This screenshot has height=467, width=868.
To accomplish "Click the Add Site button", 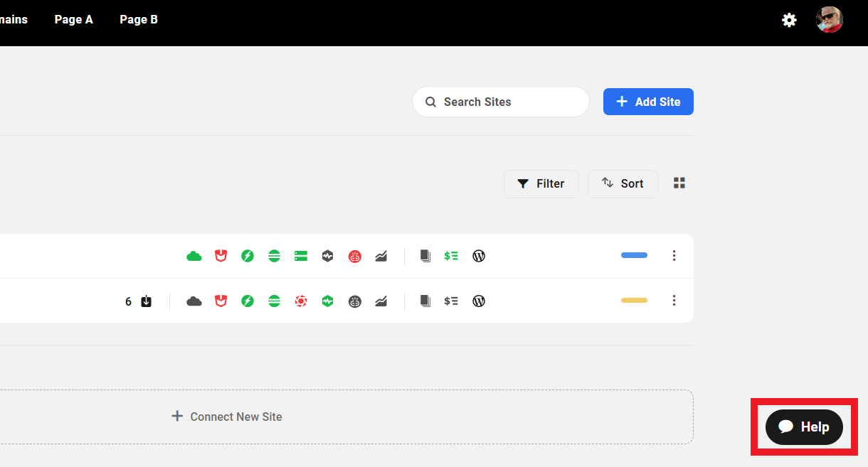I will click(x=648, y=102).
